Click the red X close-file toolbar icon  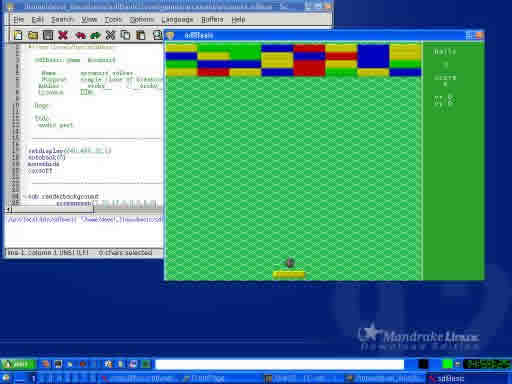(63, 35)
